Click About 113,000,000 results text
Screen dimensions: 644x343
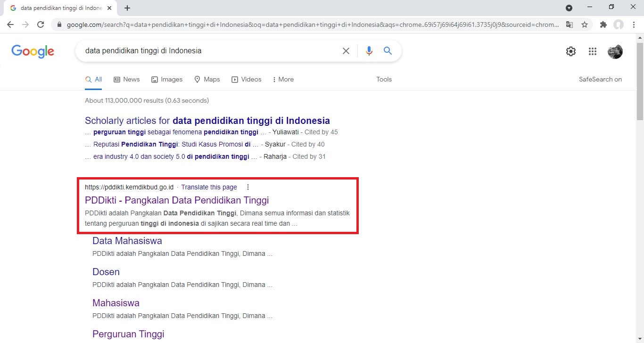(x=147, y=100)
